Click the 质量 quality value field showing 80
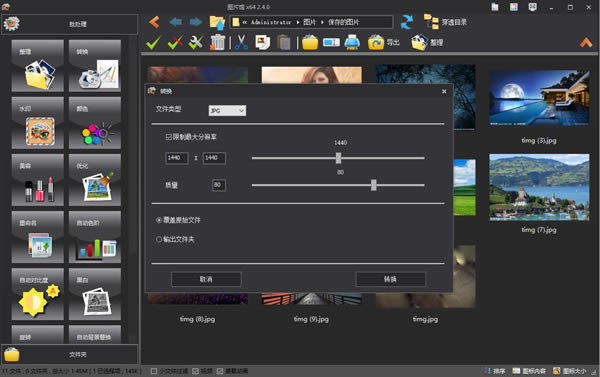 218,185
